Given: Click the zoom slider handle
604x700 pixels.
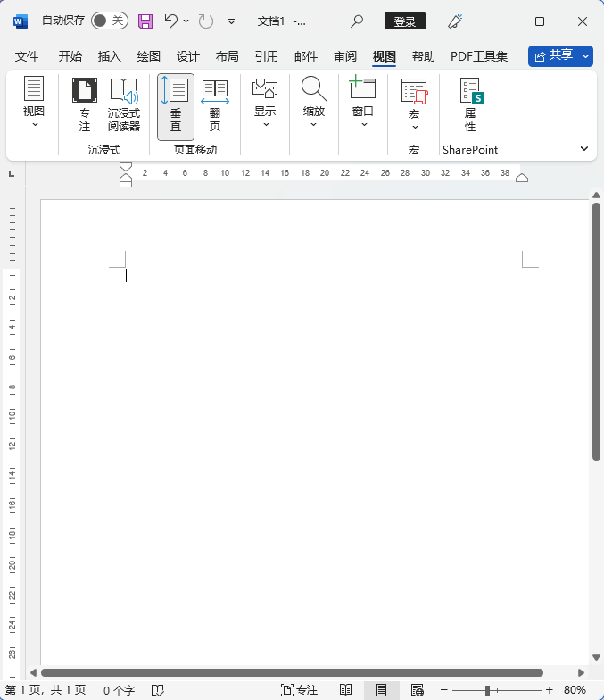Looking at the screenshot, I should (x=487, y=690).
